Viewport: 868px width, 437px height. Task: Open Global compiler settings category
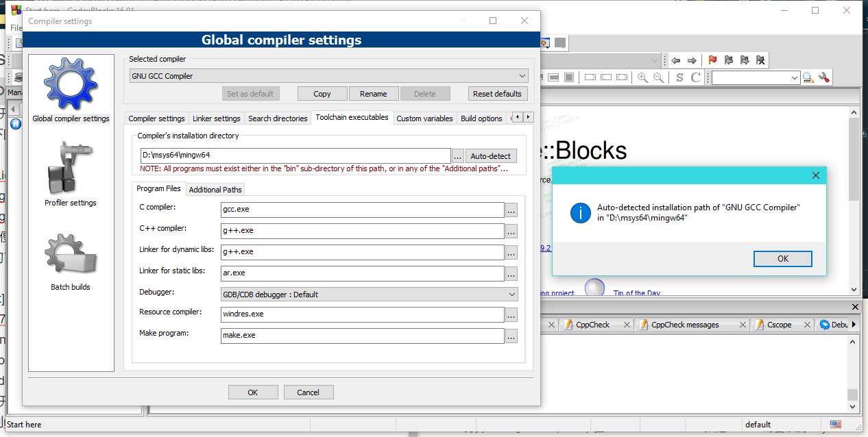[x=71, y=90]
